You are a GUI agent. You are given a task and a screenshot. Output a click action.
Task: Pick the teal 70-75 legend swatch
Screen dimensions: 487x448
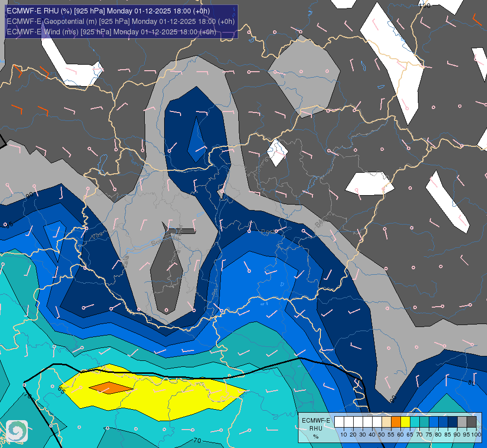tap(424, 422)
